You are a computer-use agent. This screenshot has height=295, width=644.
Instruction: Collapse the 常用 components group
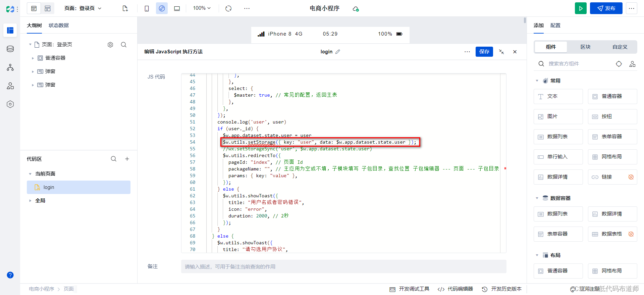tap(537, 81)
